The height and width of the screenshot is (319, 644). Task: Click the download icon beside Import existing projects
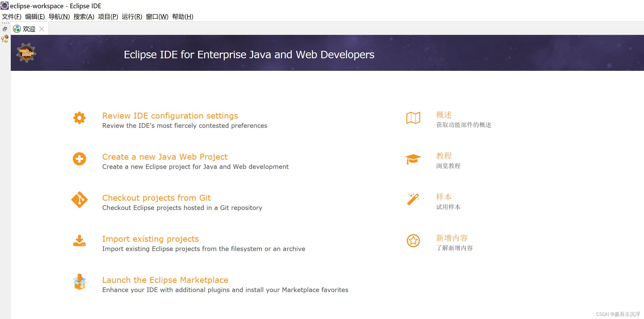pyautogui.click(x=79, y=241)
